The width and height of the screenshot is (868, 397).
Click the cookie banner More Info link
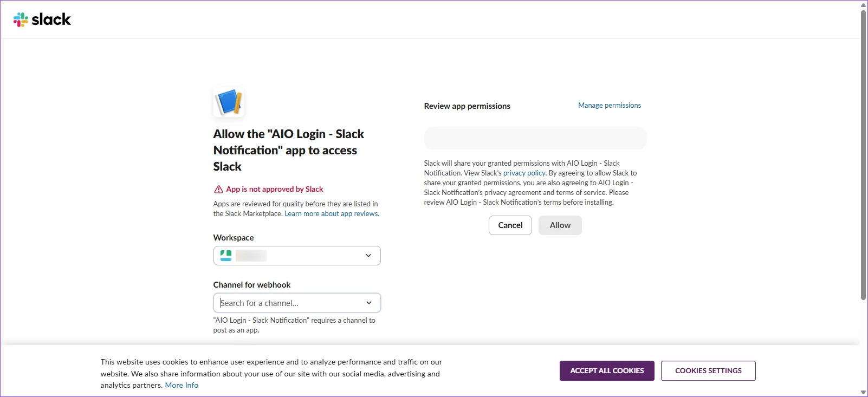[x=182, y=386]
